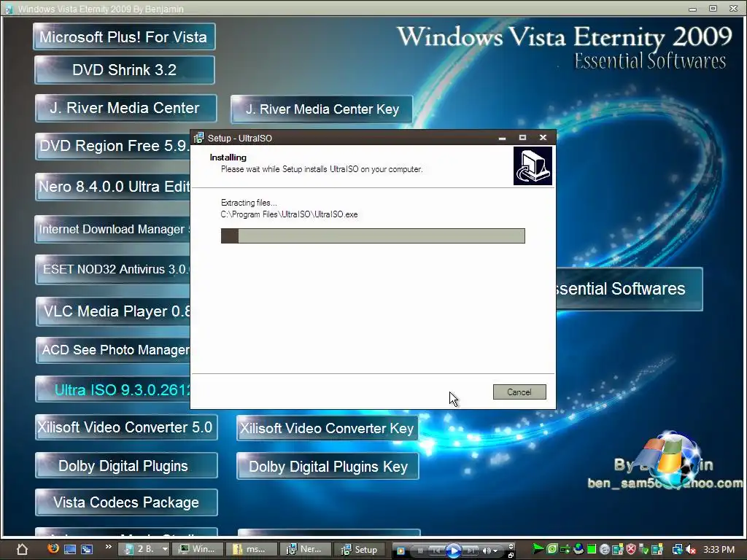
Task: Click the UltraISO installation progress bar
Action: coord(373,236)
